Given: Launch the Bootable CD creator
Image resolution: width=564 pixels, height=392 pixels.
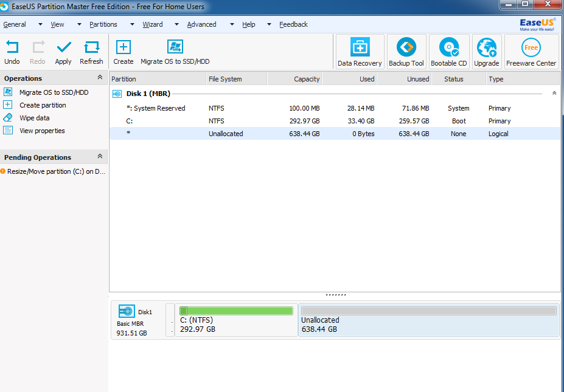Looking at the screenshot, I should pos(449,52).
